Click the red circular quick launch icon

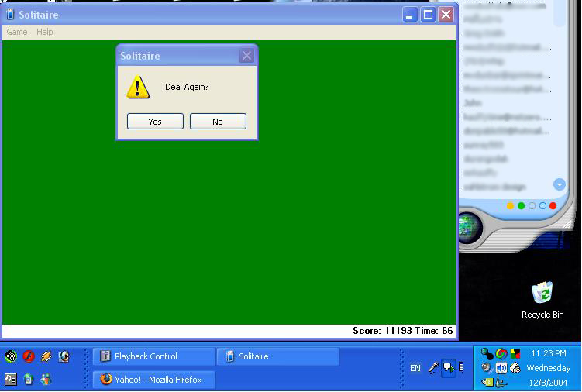click(x=29, y=356)
